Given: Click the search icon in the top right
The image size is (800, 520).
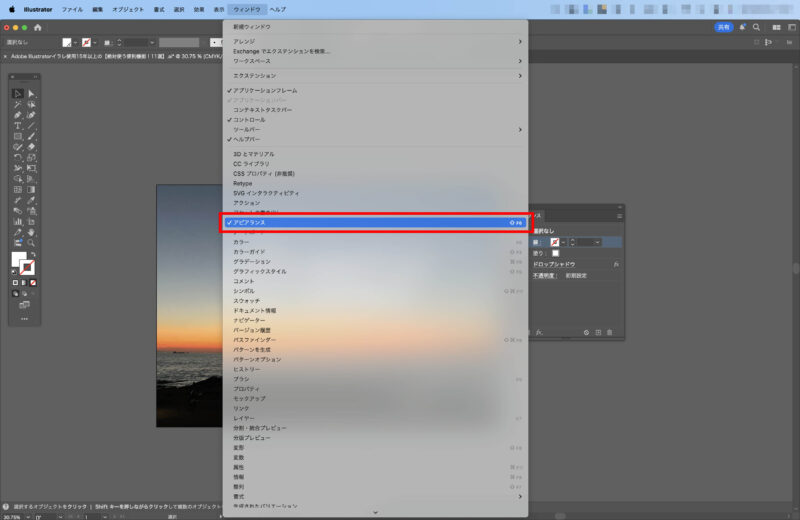Looking at the screenshot, I should (756, 27).
